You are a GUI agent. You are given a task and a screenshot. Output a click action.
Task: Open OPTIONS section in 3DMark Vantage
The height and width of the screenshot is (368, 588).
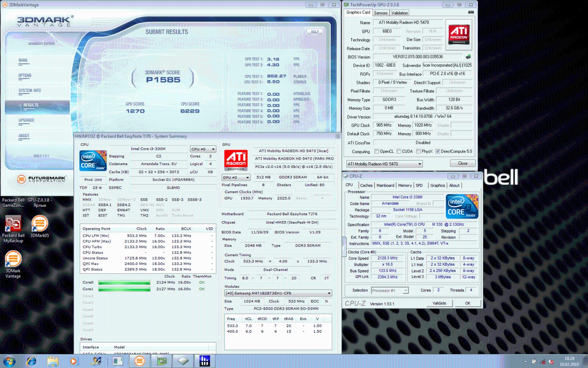25,75
